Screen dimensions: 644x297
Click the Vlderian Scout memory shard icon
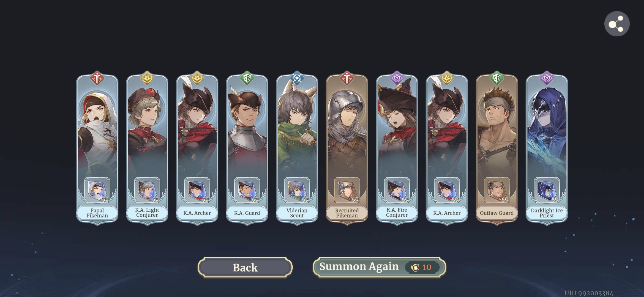pyautogui.click(x=297, y=190)
